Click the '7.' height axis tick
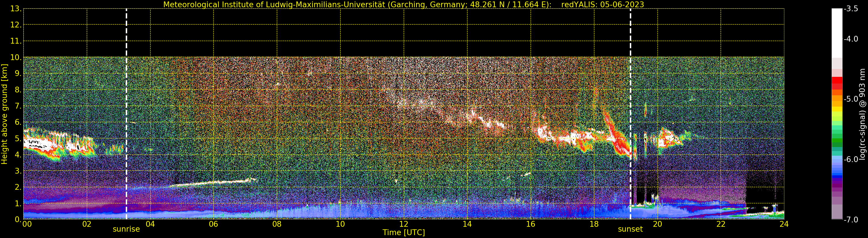 (x=18, y=106)
